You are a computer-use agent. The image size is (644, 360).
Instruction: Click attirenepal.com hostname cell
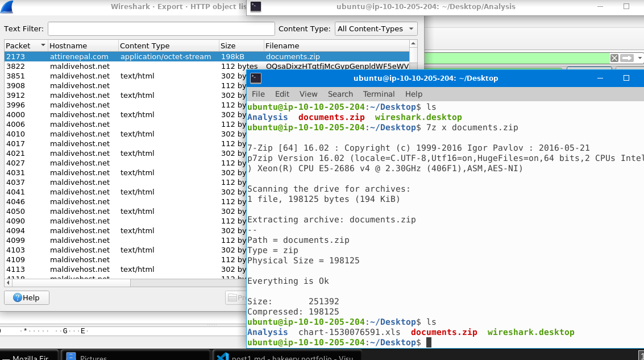tap(79, 57)
